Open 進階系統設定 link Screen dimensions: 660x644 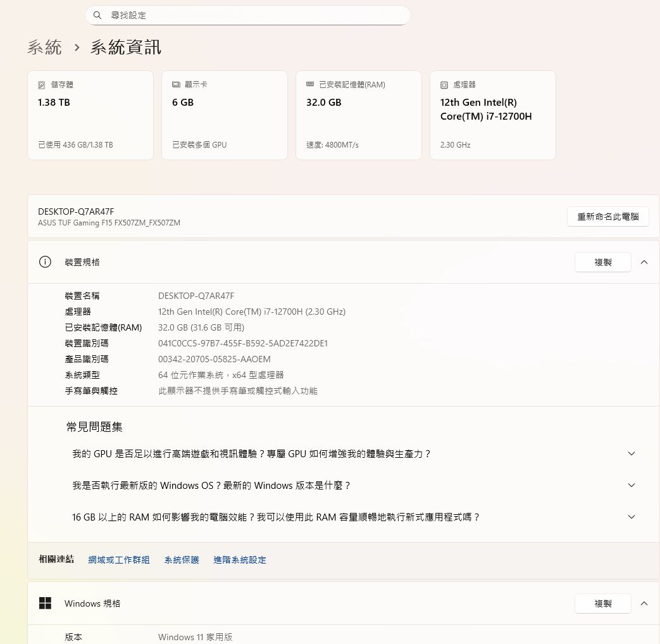point(240,560)
